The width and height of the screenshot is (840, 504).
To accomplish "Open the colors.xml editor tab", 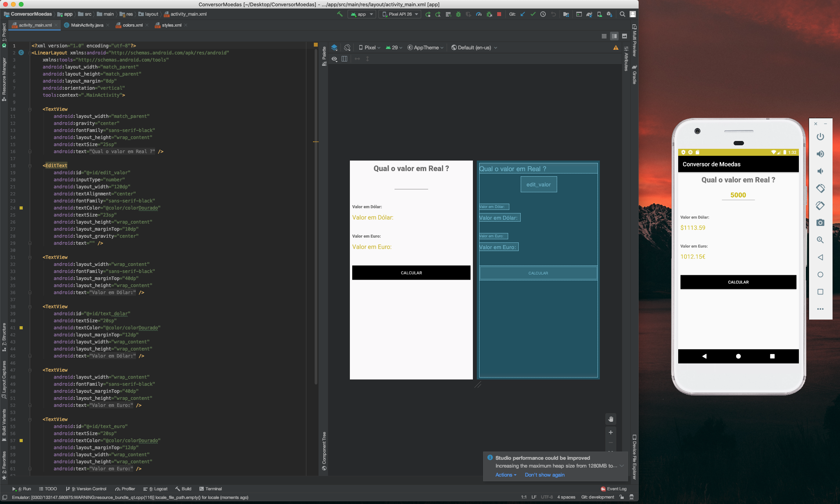I will click(132, 25).
